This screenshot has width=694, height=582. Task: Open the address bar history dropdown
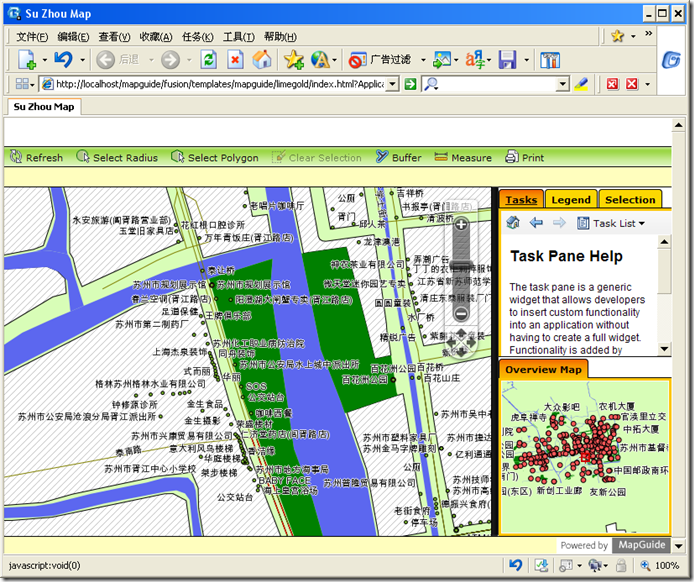(x=392, y=84)
